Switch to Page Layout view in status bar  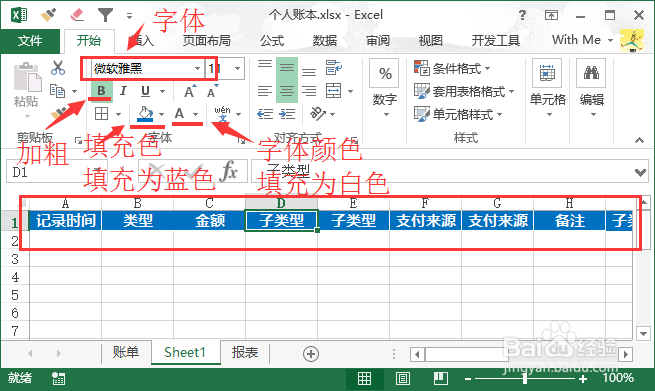click(x=403, y=379)
